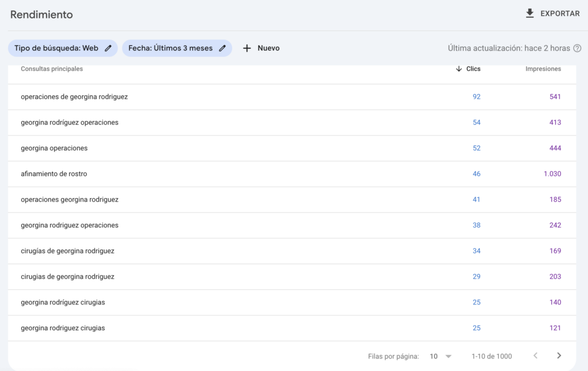
Task: Click the previous page chevron
Action: 536,355
